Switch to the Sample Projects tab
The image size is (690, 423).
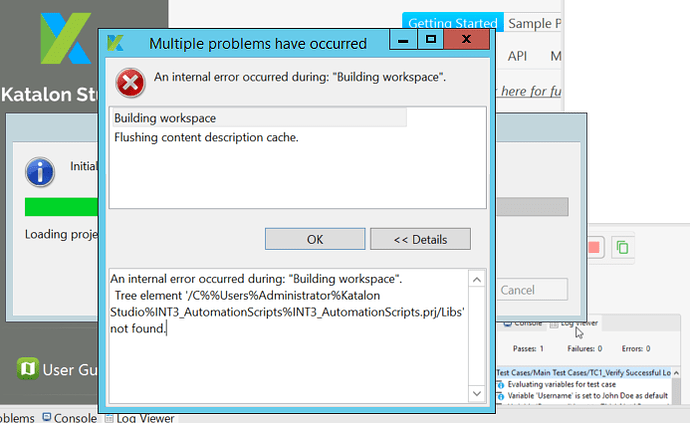point(534,23)
